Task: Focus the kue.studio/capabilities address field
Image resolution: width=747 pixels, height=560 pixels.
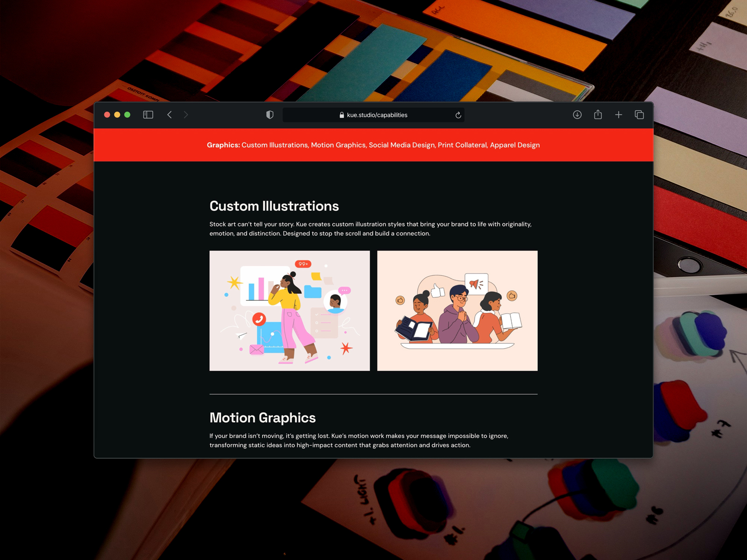Action: pyautogui.click(x=373, y=115)
